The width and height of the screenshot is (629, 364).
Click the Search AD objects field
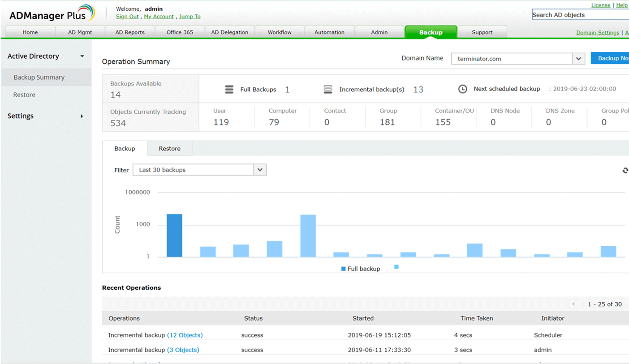coord(580,15)
